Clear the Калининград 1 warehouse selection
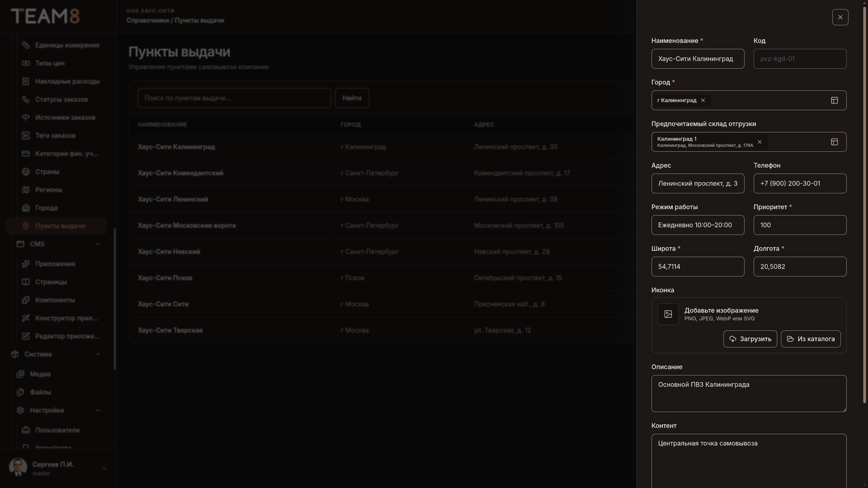This screenshot has height=488, width=868. 759,142
